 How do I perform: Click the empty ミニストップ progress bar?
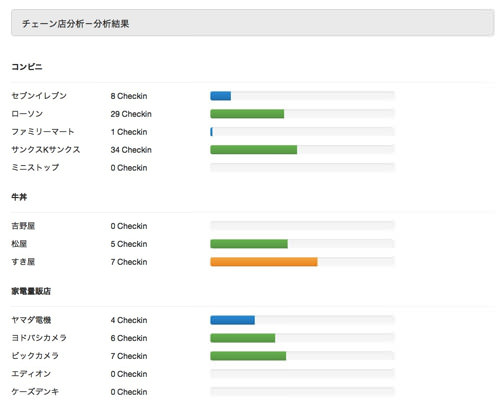point(302,168)
